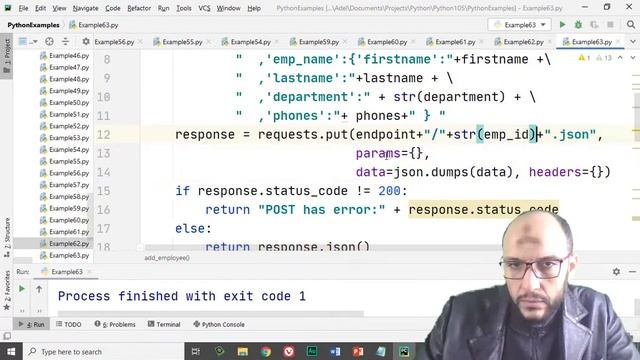Switch to the Example59.py editor tab
This screenshot has width=640, height=360.
coord(318,42)
